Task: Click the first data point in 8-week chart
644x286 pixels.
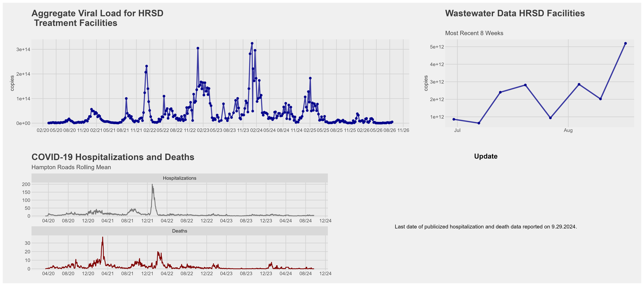Action: coord(454,119)
